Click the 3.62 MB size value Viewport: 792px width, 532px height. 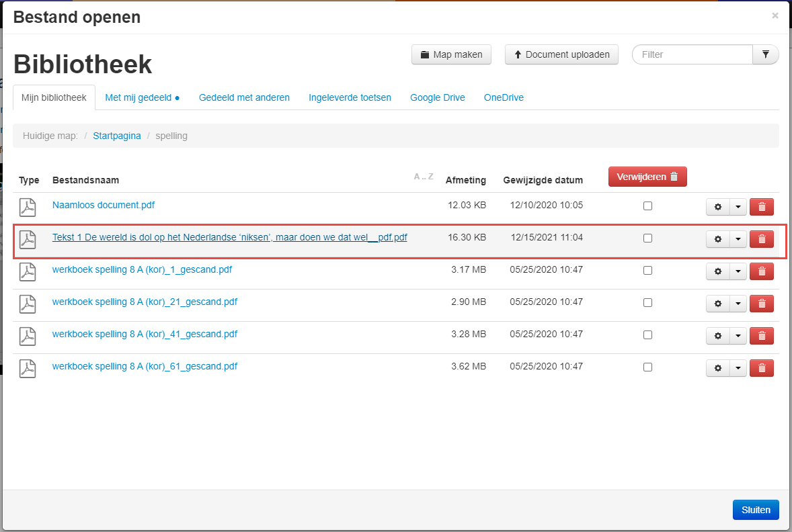click(469, 367)
